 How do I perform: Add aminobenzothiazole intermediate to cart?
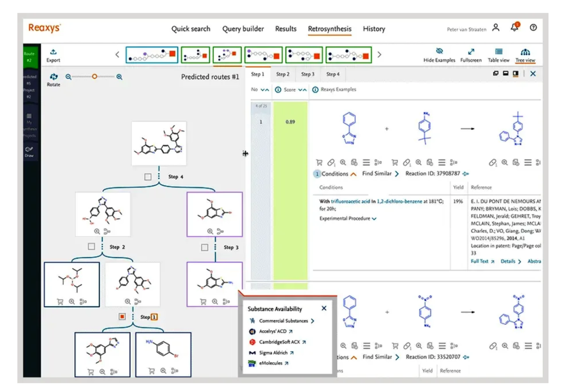[x=203, y=301]
